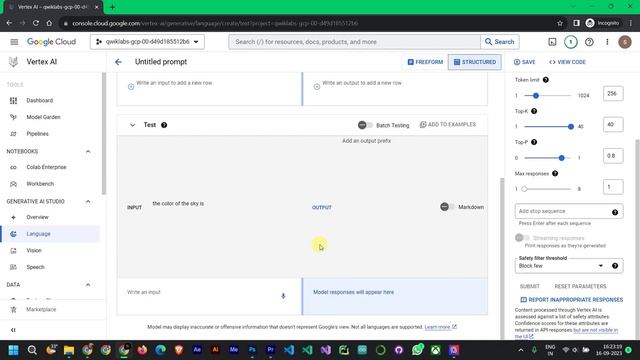Screen dimensions: 640x360
Task: Click the microphone icon in Write an input
Action: pos(283,296)
